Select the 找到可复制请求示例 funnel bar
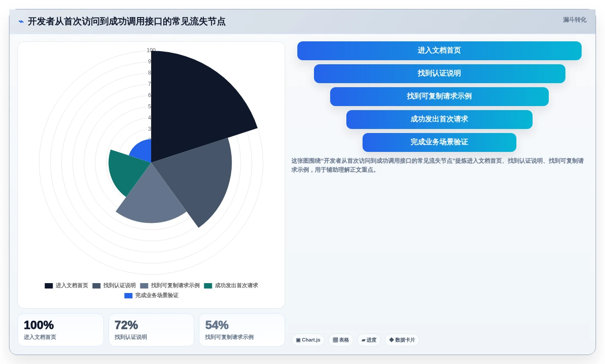605x364 pixels. click(x=439, y=97)
